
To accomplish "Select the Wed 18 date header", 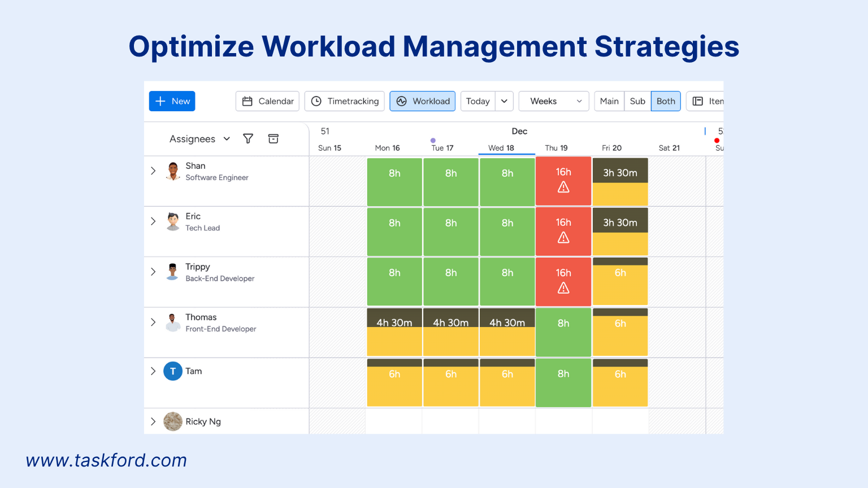I will (506, 147).
